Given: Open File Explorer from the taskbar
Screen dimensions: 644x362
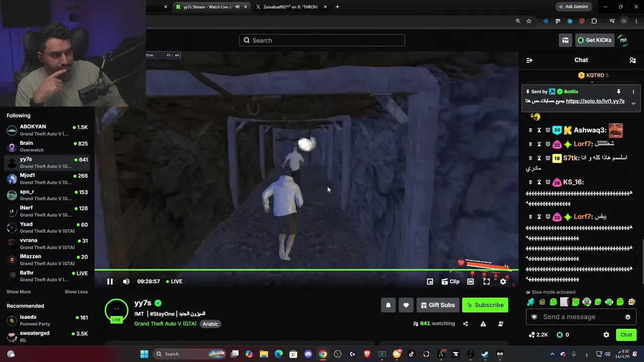Looking at the screenshot, I should [264, 354].
